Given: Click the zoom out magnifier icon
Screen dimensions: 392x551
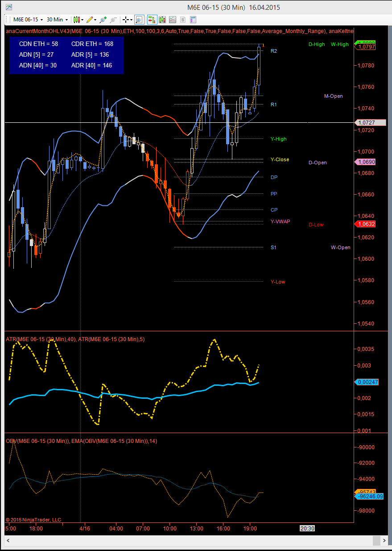Looking at the screenshot, I should click(113, 20).
